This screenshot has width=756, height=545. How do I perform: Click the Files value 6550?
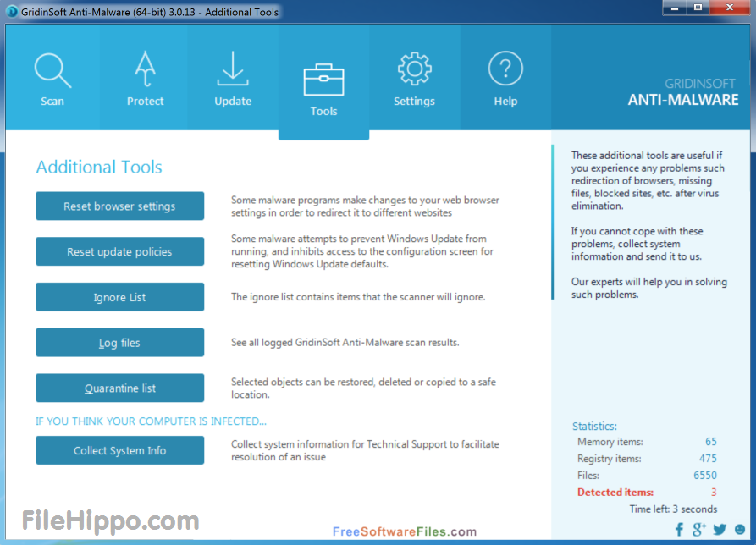point(705,475)
